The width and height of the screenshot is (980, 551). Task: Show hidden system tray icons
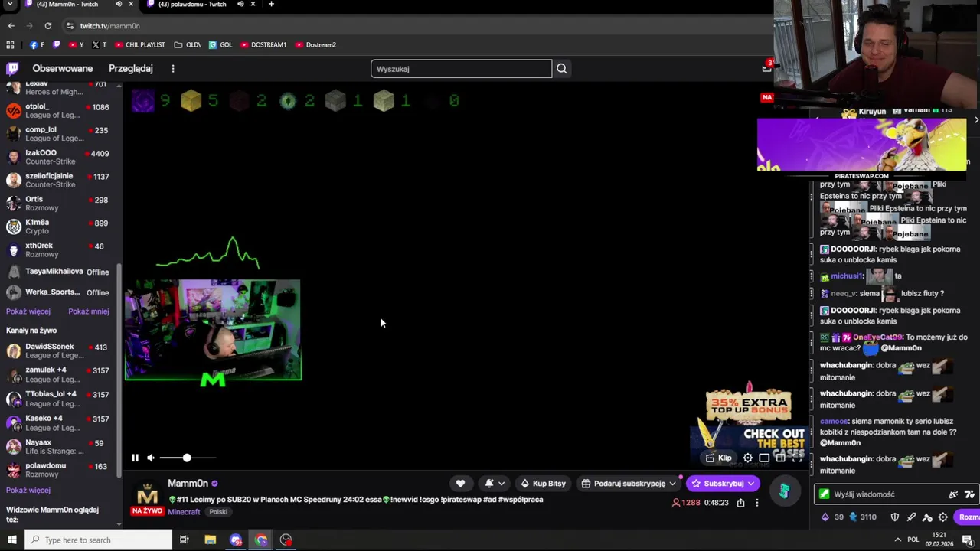(897, 540)
